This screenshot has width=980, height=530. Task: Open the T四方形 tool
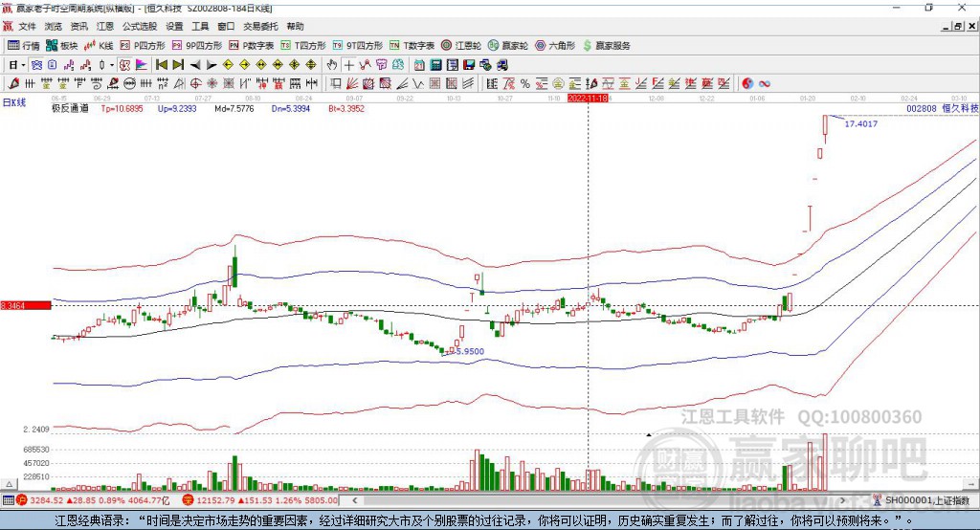pyautogui.click(x=303, y=46)
